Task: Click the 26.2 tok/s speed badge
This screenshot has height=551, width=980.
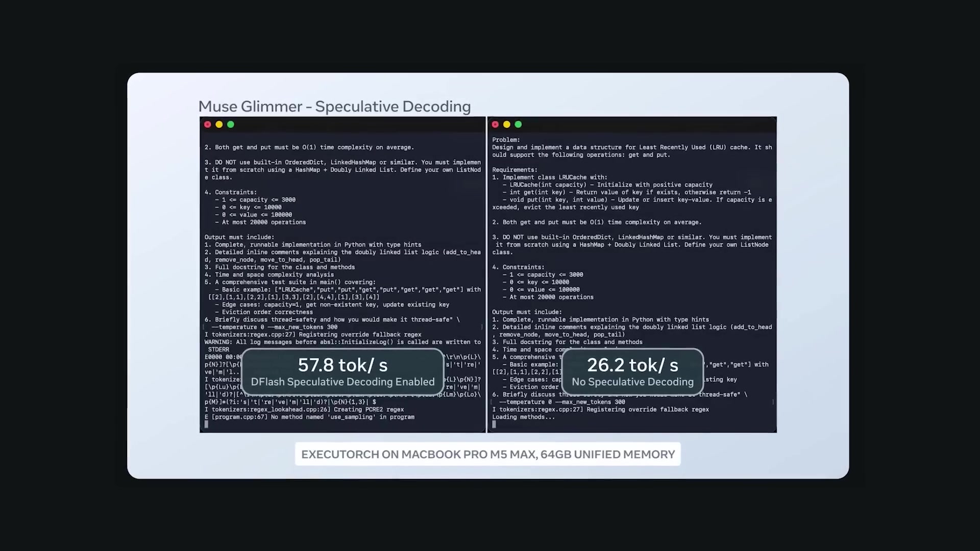Action: pyautogui.click(x=632, y=372)
